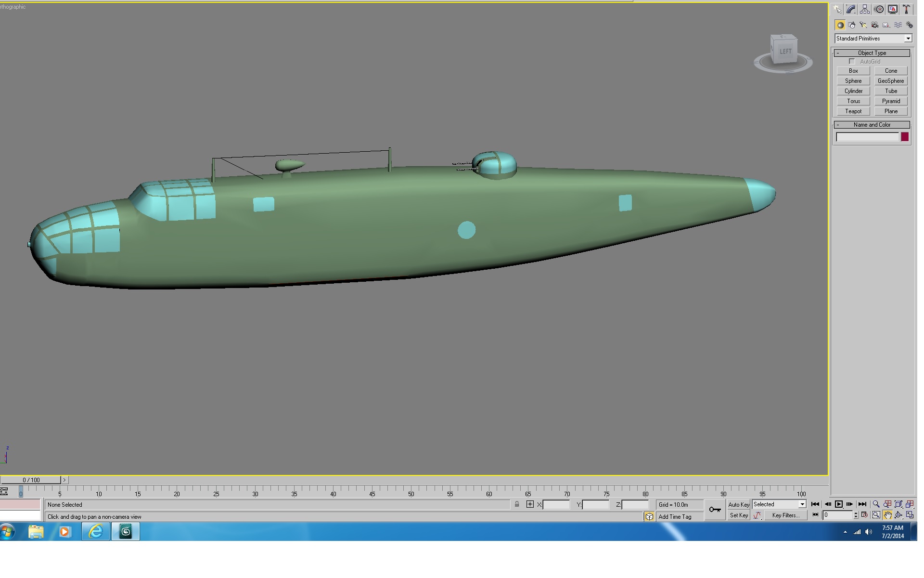Viewport: 924px width, 578px height.
Task: Toggle the selection lock padlock
Action: 517,504
